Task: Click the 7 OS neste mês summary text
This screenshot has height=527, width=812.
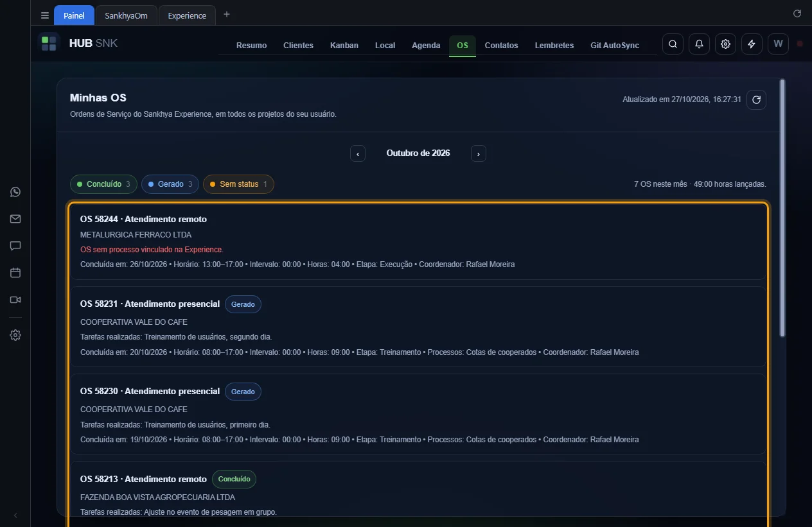Action: point(700,184)
